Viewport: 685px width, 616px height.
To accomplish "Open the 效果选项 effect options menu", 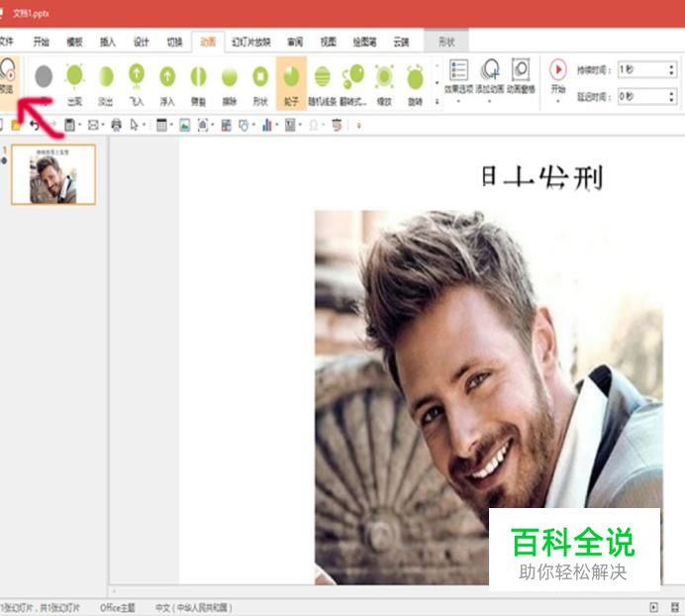I will [x=458, y=80].
